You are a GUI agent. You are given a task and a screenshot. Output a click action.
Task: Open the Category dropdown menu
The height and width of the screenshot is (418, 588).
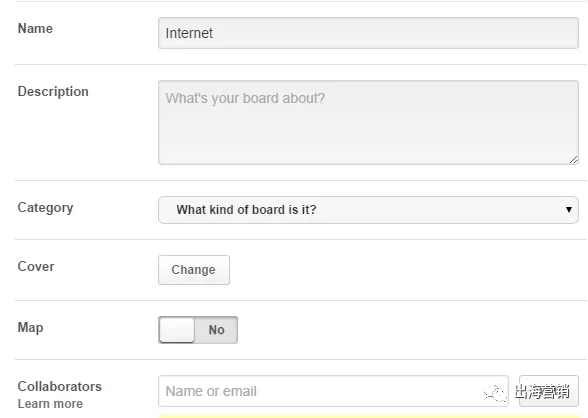coord(368,210)
